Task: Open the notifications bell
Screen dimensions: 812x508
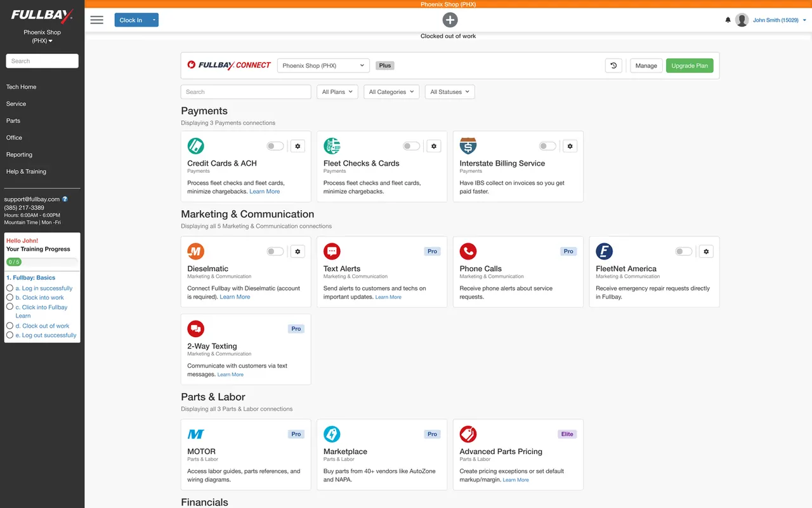Action: tap(728, 20)
